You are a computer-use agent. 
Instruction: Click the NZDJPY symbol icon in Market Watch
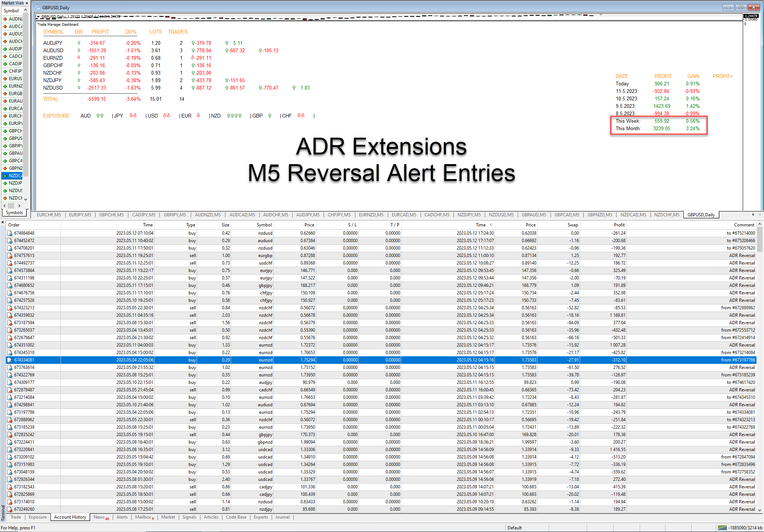point(5,183)
